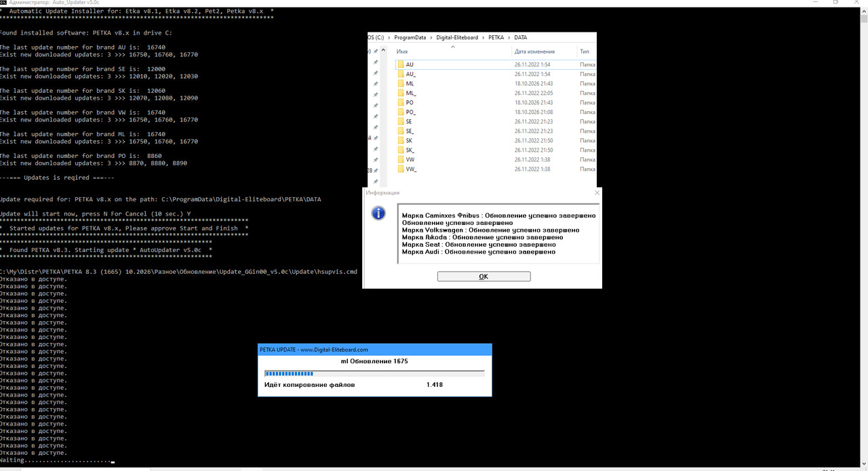Image resolution: width=868 pixels, height=471 pixels.
Task: Select the ML_ folder icon
Action: pos(401,93)
